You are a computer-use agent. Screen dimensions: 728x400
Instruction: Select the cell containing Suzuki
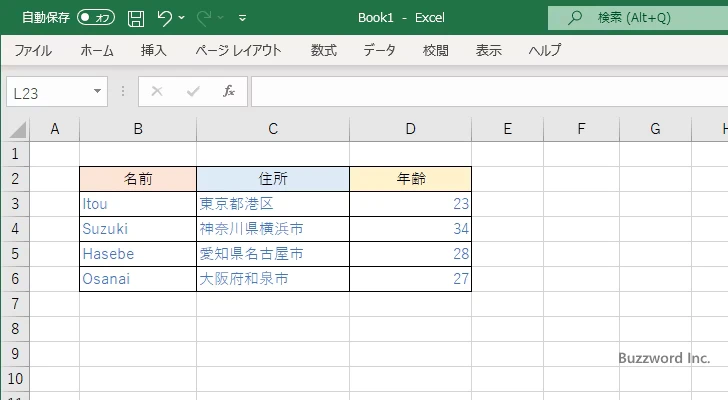[x=138, y=229]
